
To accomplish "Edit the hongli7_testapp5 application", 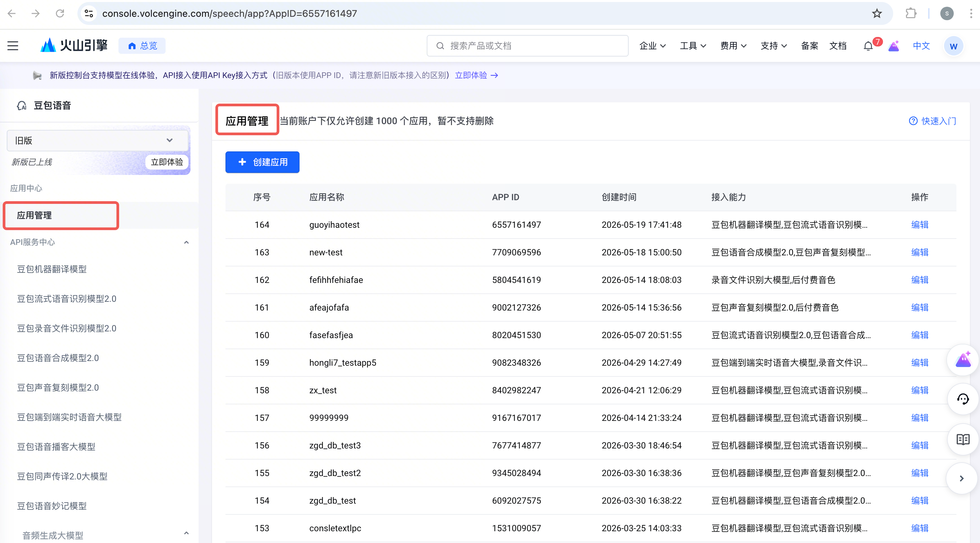I will pyautogui.click(x=920, y=363).
